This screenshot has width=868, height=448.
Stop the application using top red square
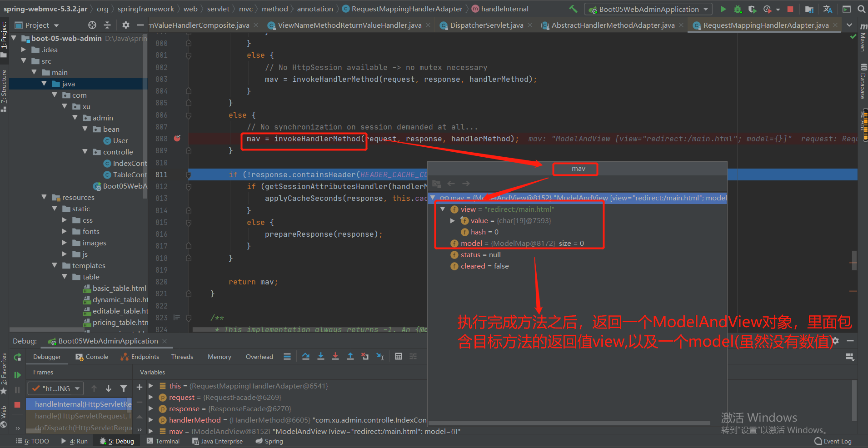pos(790,9)
